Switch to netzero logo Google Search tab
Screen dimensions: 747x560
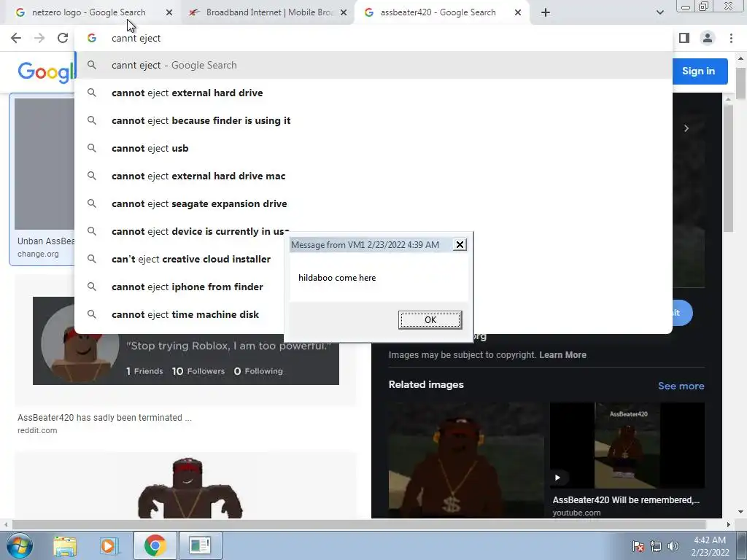tap(88, 12)
